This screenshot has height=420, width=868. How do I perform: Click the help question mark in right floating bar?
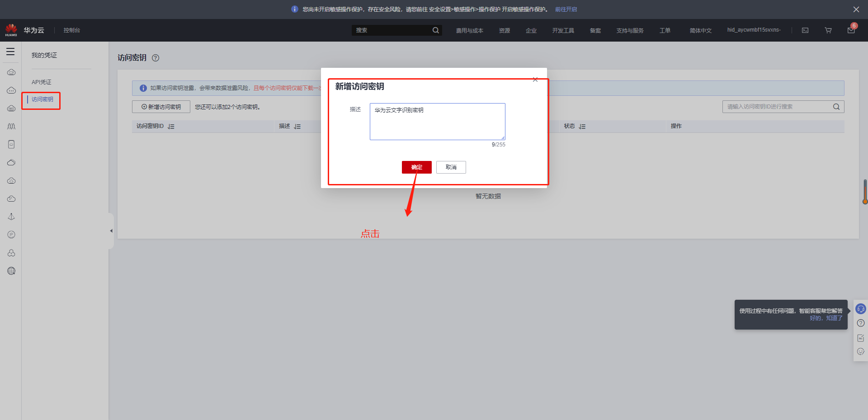[861, 323]
